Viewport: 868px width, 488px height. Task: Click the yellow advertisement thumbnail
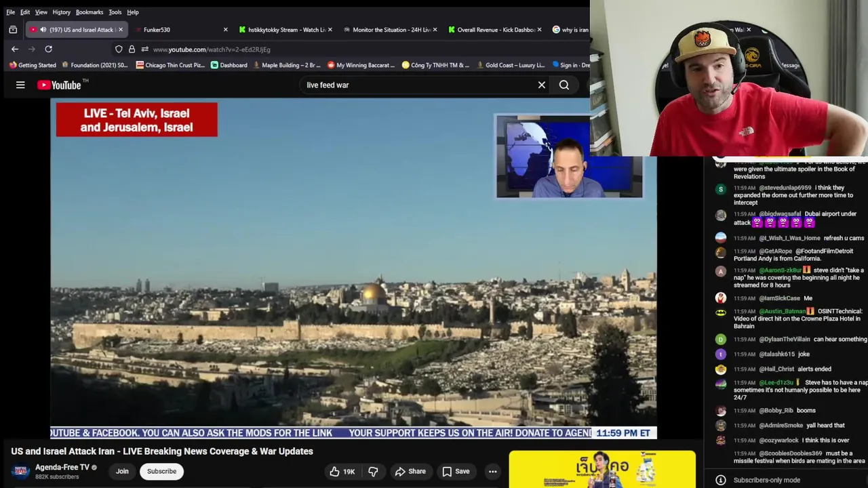tap(602, 469)
